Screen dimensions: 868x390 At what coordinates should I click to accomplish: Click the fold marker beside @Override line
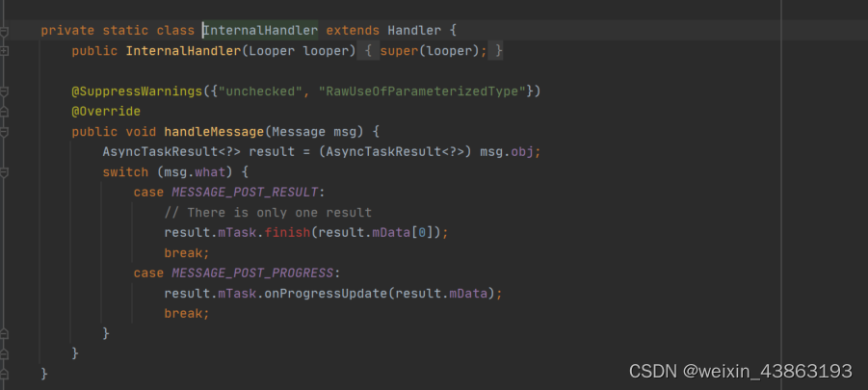tap(3, 112)
